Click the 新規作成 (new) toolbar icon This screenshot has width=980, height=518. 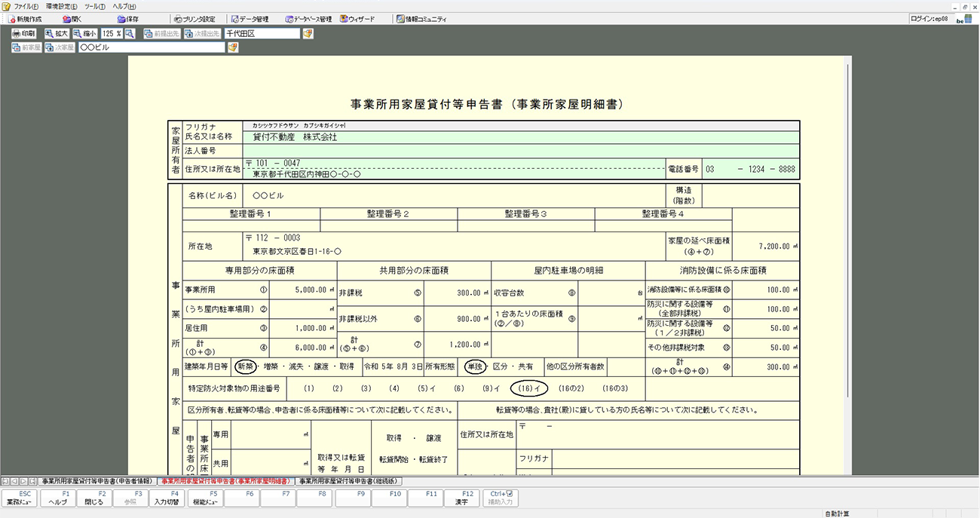tap(24, 19)
